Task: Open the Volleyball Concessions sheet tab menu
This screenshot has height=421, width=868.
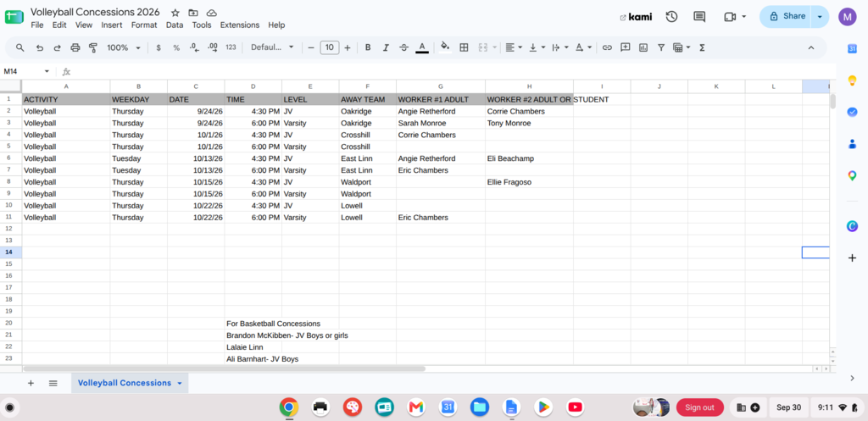Action: pyautogui.click(x=180, y=383)
